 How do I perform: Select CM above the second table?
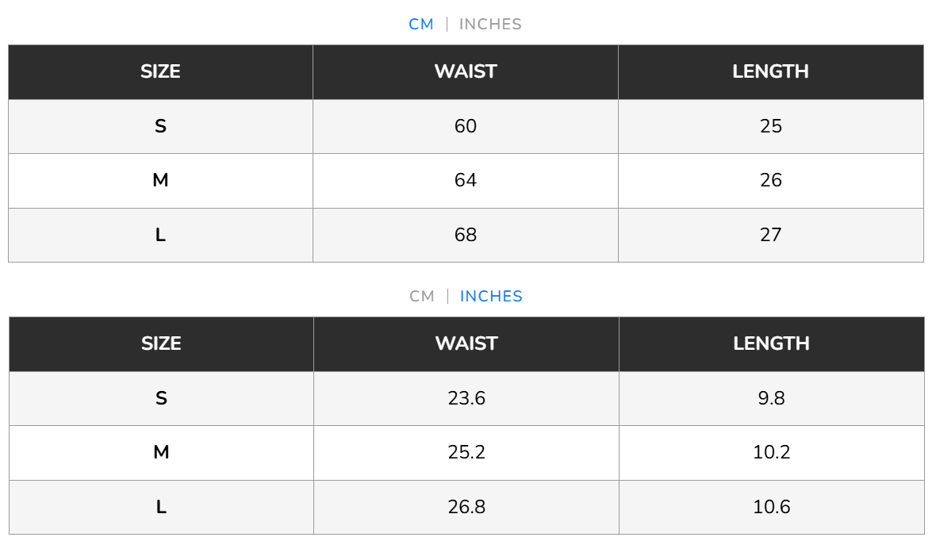[x=422, y=297]
